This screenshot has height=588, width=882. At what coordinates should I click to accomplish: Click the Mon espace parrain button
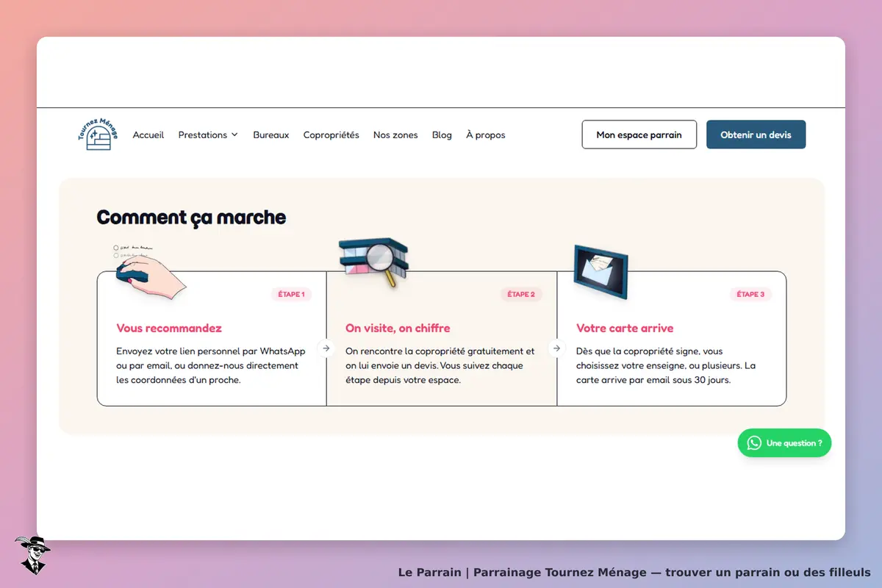pos(639,135)
